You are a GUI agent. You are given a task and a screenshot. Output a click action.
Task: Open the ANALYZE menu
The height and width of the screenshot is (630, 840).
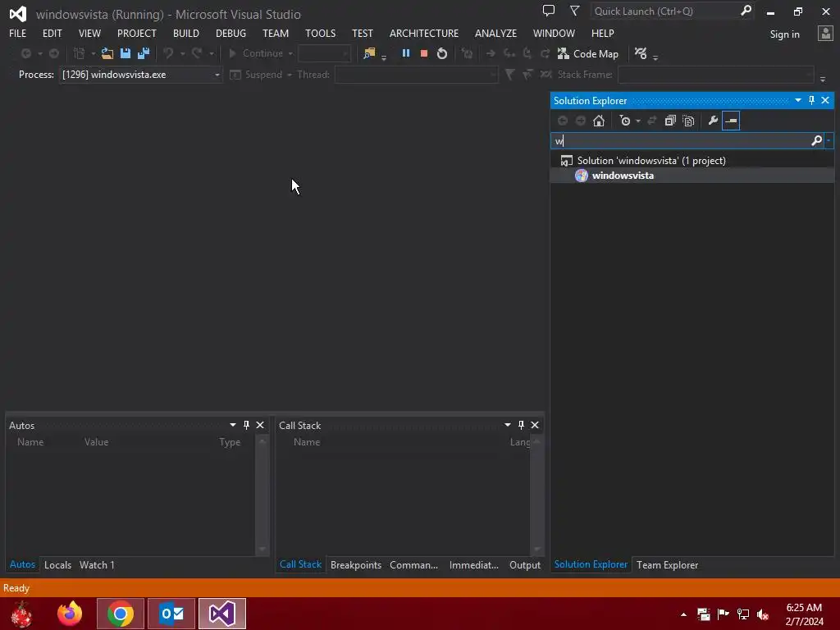pyautogui.click(x=495, y=33)
